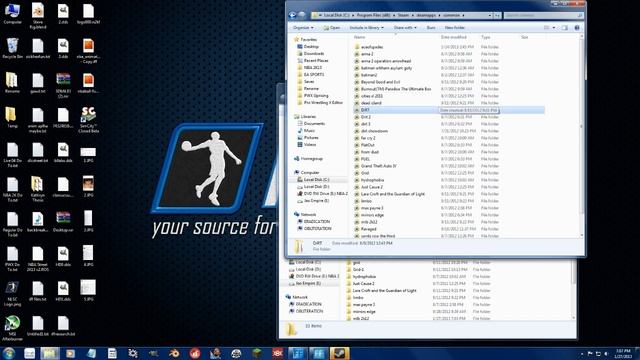Viewport: 640px width, 360px height.
Task: Select the dirt showdown folder
Action: click(374, 131)
